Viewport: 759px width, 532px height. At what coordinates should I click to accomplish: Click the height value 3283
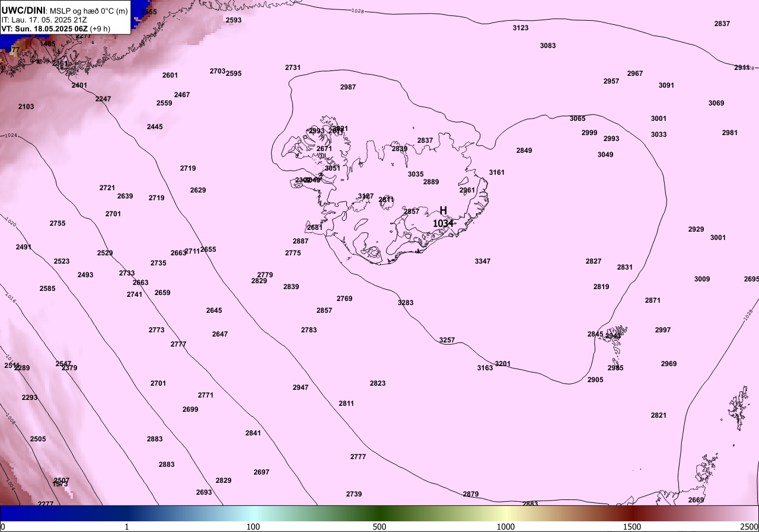pyautogui.click(x=406, y=303)
